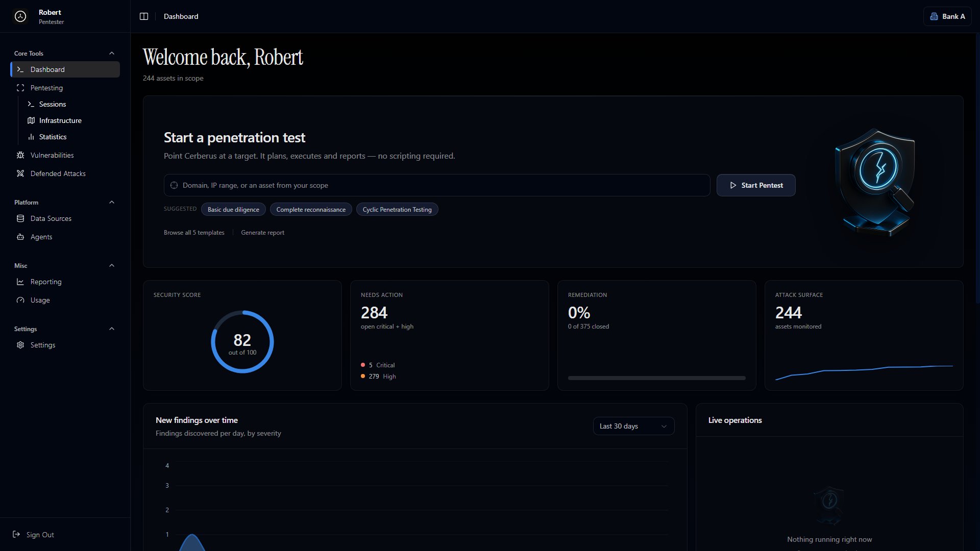Click the remediation progress bar
This screenshot has height=551, width=980.
[x=656, y=378]
